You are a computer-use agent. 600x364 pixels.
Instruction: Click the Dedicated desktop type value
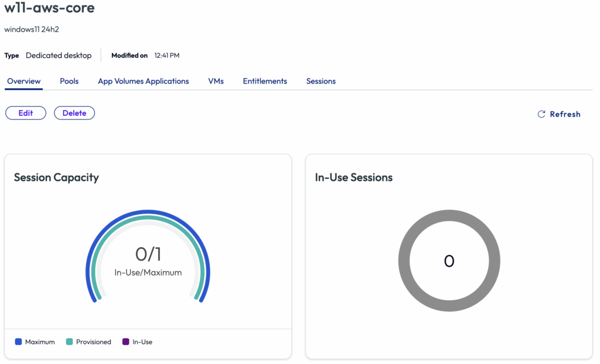click(59, 56)
